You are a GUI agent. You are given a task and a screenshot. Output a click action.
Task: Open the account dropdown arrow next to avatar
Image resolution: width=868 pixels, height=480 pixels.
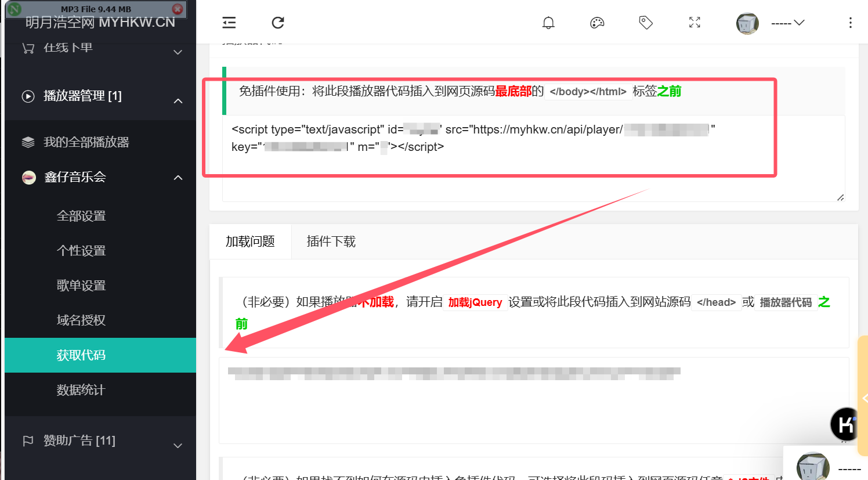[799, 23]
